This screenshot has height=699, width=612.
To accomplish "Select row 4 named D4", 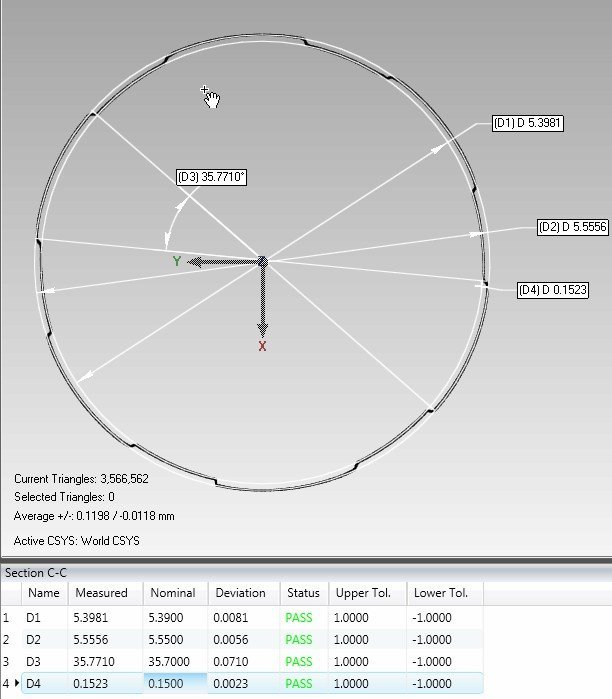I will 241,683.
